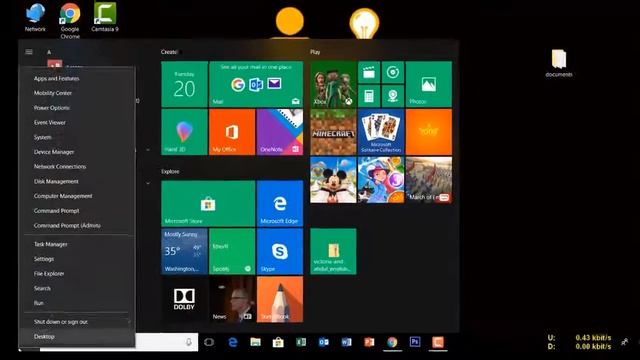The height and width of the screenshot is (360, 640).
Task: Switch to Chrome on the taskbar
Action: point(392,342)
